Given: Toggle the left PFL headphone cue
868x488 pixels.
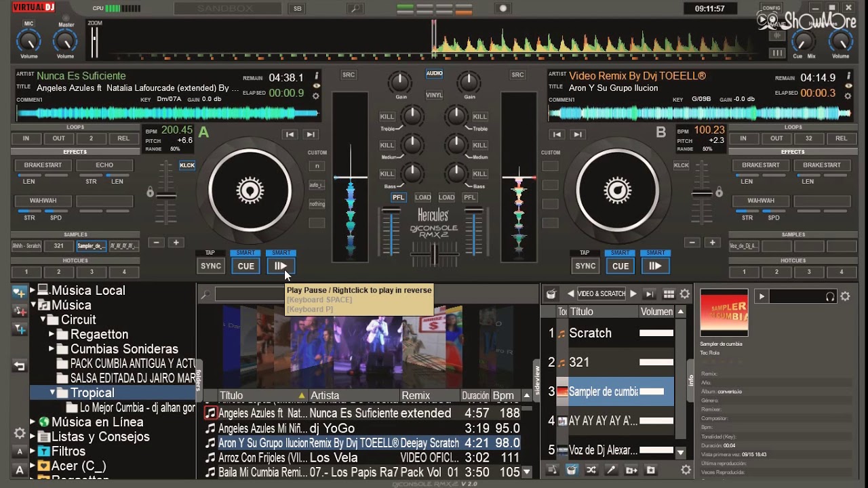Looking at the screenshot, I should [399, 197].
